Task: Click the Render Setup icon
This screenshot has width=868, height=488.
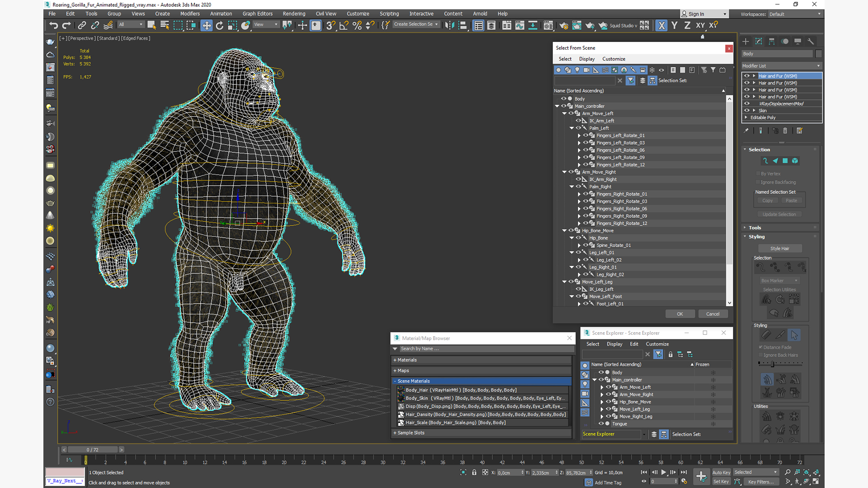Action: pyautogui.click(x=564, y=25)
